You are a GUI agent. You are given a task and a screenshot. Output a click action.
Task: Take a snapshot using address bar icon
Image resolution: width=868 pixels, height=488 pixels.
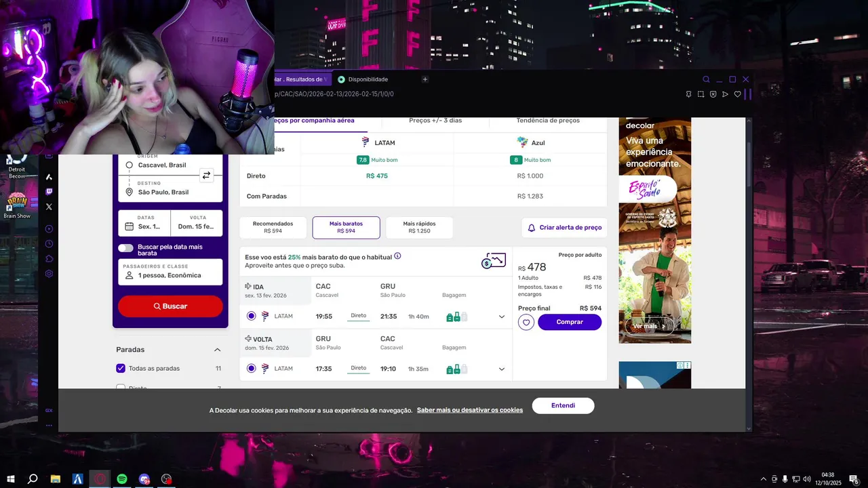pos(701,94)
